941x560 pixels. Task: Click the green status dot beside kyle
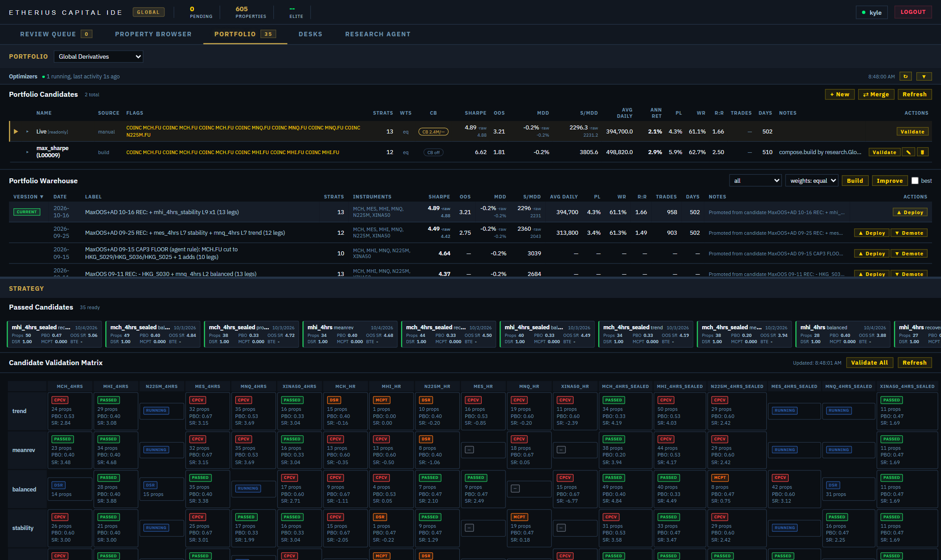(x=863, y=13)
